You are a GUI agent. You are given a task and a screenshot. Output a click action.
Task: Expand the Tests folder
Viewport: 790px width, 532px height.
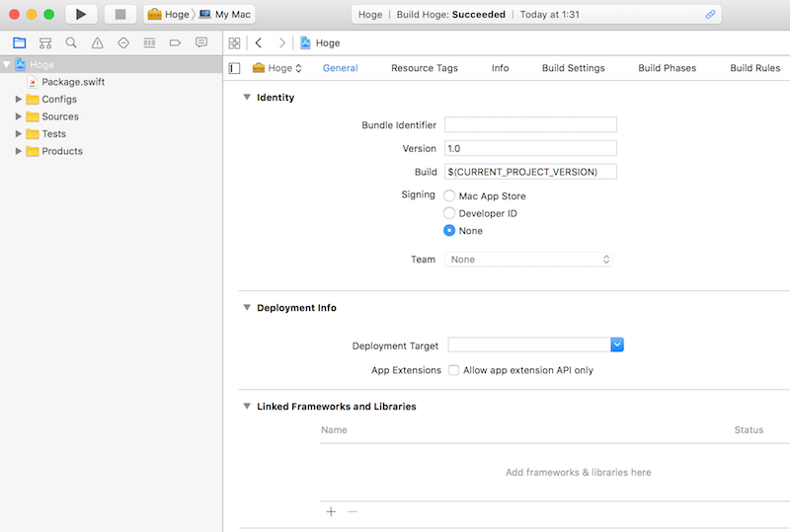point(19,133)
